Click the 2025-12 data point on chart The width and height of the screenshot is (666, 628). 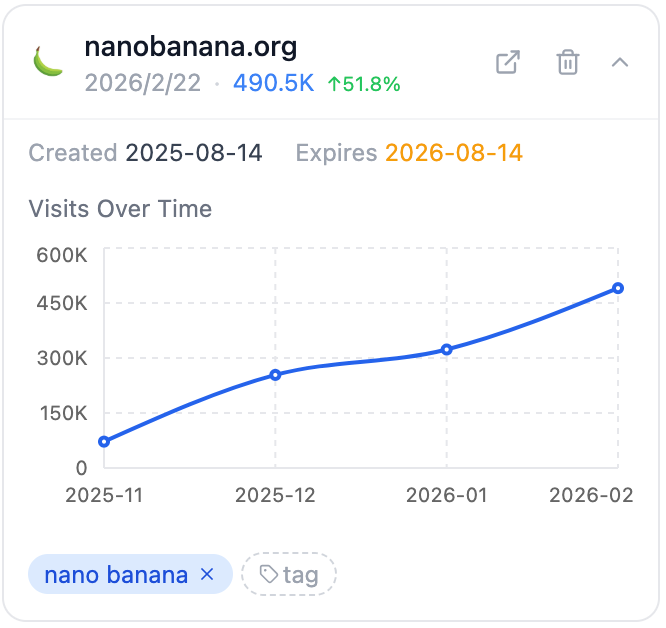[x=275, y=375]
